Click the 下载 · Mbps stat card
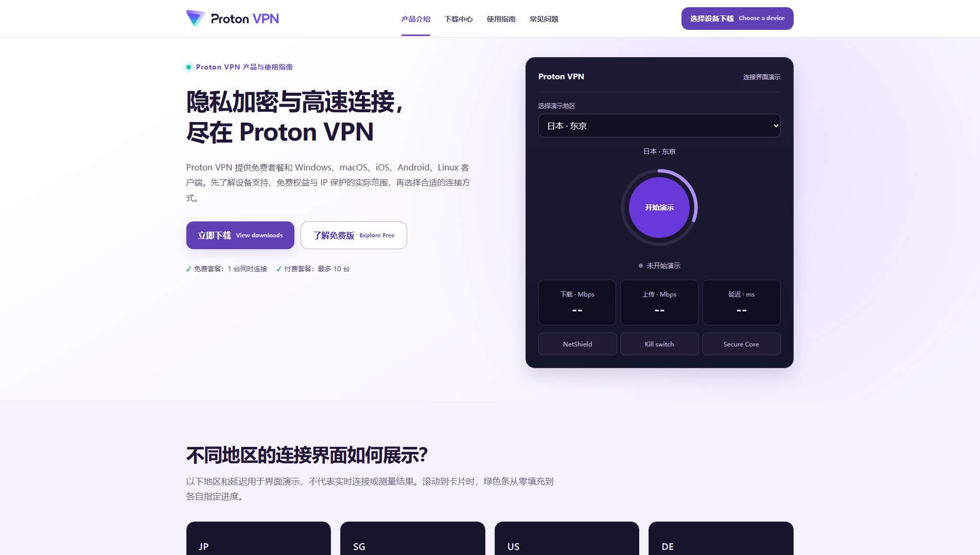Image resolution: width=980 pixels, height=555 pixels. point(577,302)
